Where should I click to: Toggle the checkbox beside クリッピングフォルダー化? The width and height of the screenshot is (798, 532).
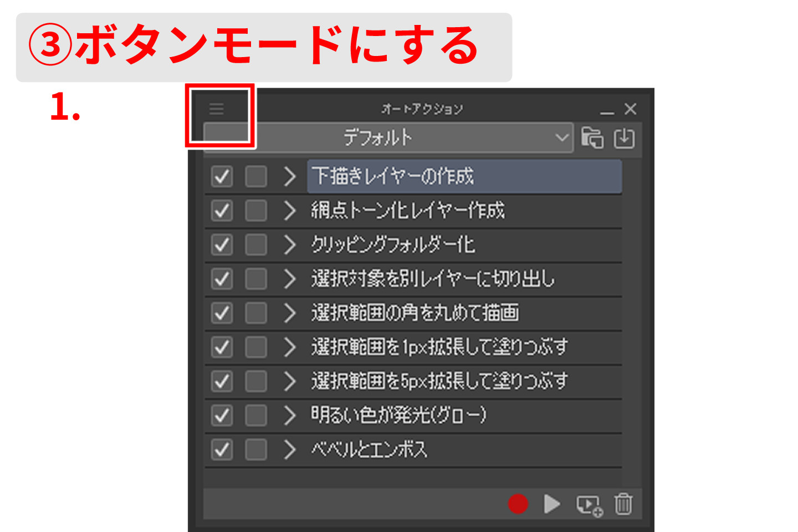(221, 245)
